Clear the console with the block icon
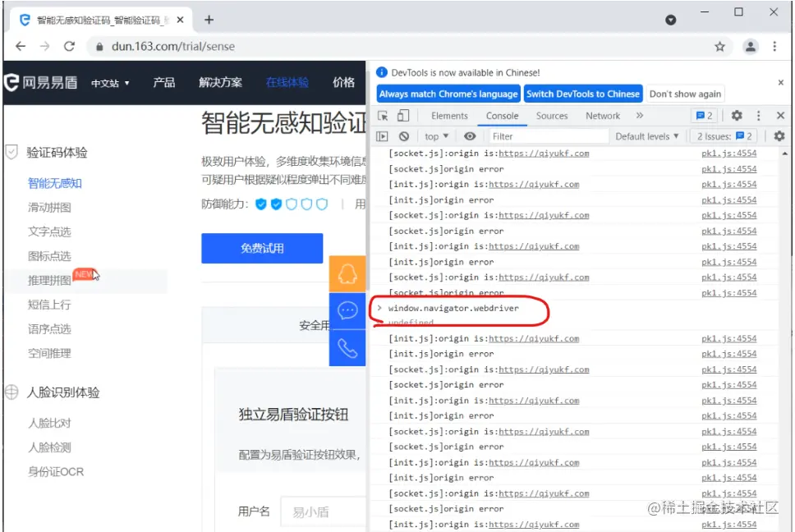 [x=403, y=136]
